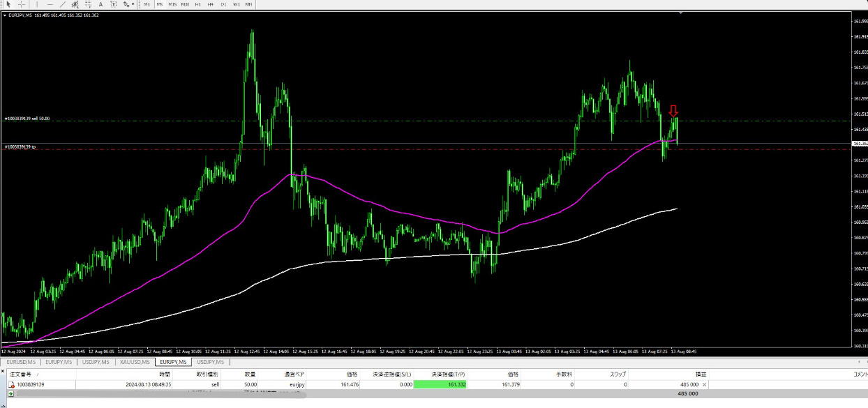Choose the horizontal line drawing tool
The image size is (868, 408).
(50, 4)
